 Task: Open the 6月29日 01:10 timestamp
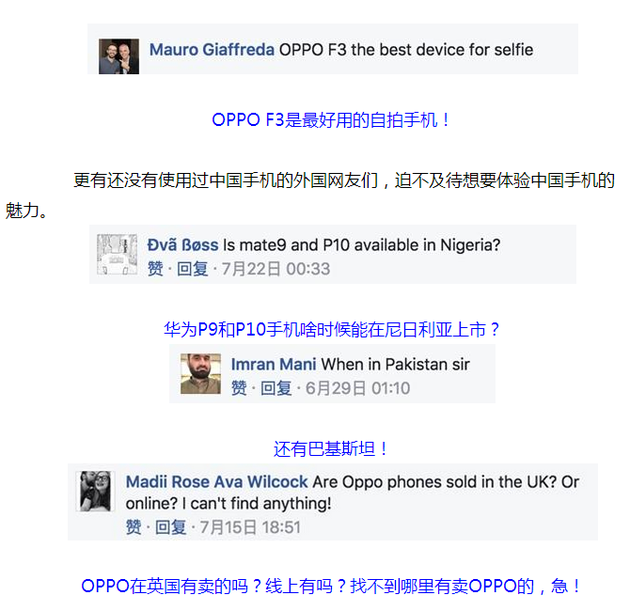tap(358, 388)
